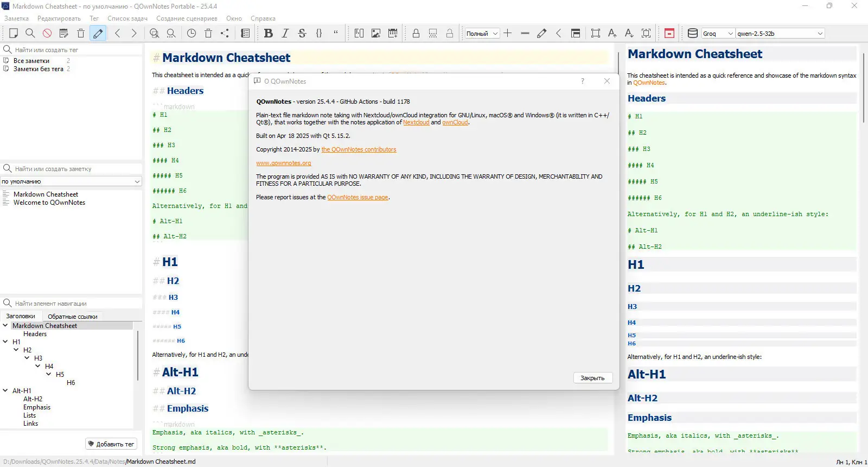
Task: Toggle the open padlock icon in the toolbar
Action: (x=450, y=33)
